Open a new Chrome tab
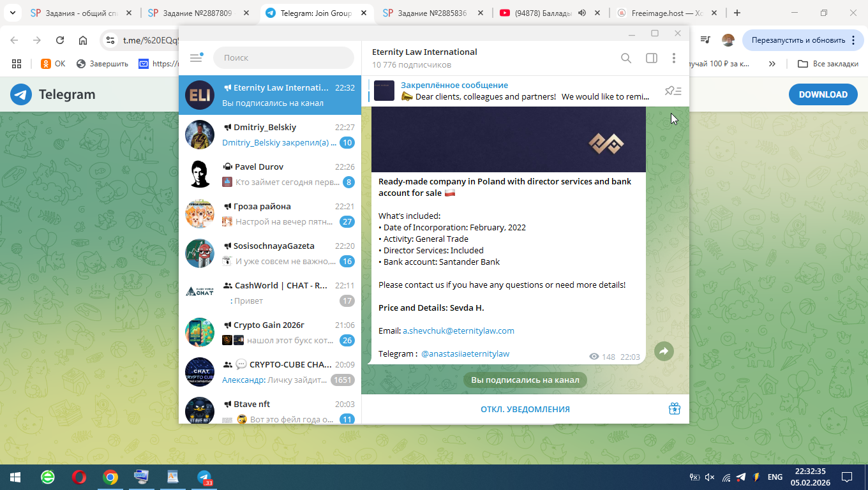This screenshot has height=490, width=868. click(737, 13)
